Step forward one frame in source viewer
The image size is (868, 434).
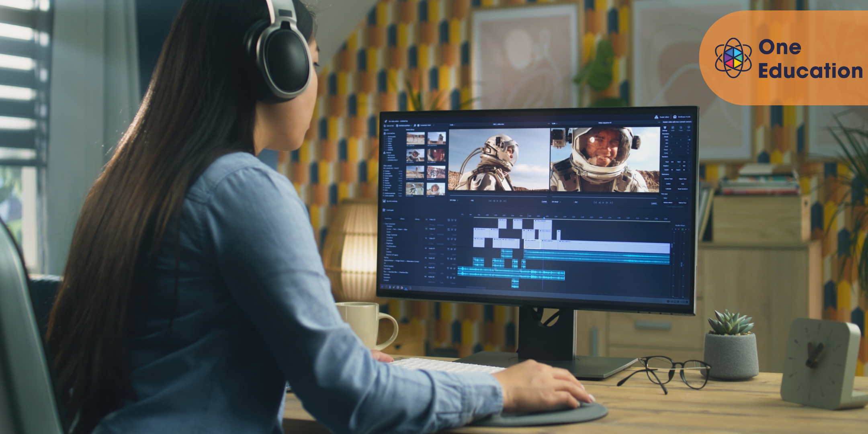tap(501, 201)
